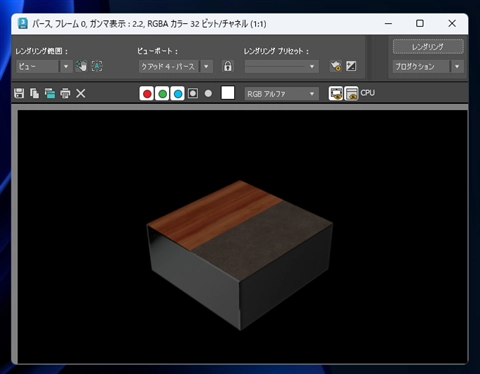Toggle the bottom UI overlay icon
The height and width of the screenshot is (374, 480).
click(351, 93)
